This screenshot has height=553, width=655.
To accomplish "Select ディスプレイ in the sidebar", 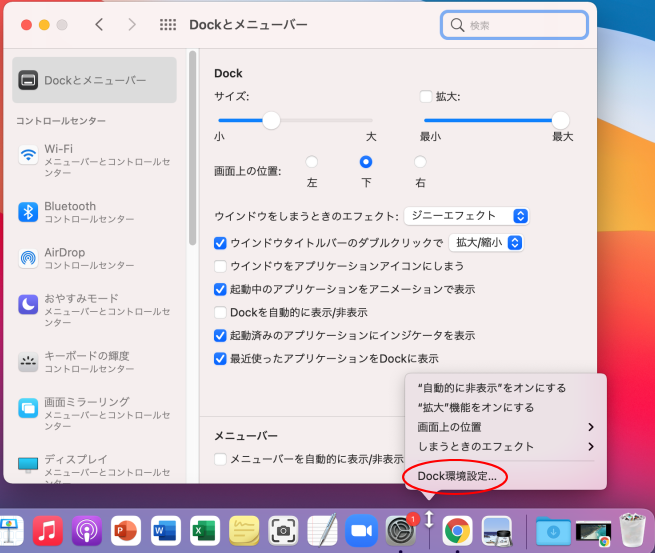I will click(94, 468).
